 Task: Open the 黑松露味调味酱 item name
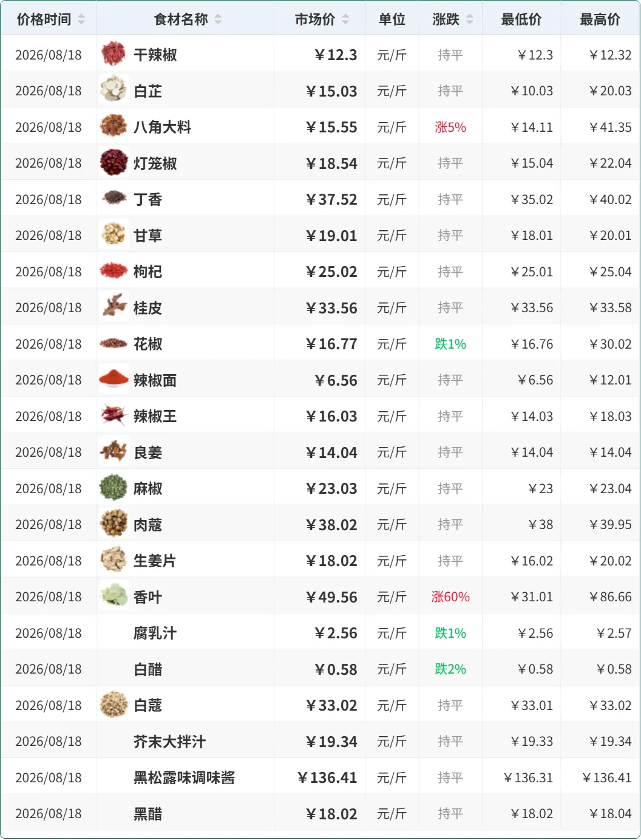pos(185,777)
